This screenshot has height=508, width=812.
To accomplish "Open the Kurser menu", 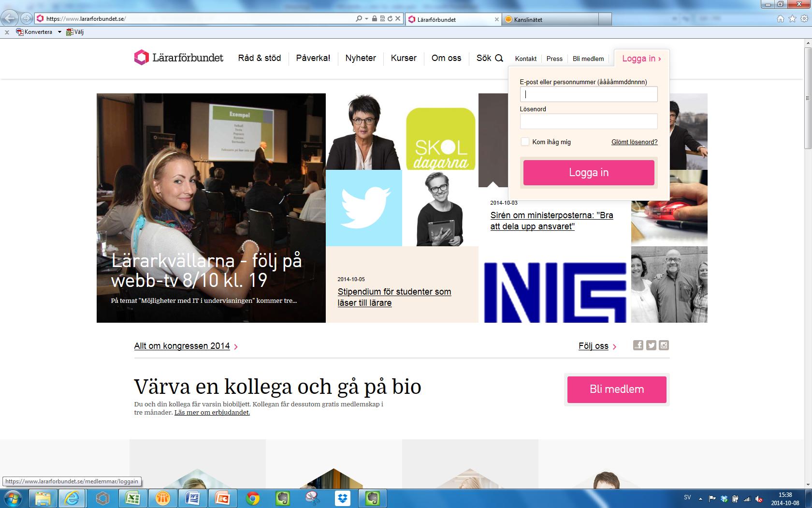I will coord(404,58).
